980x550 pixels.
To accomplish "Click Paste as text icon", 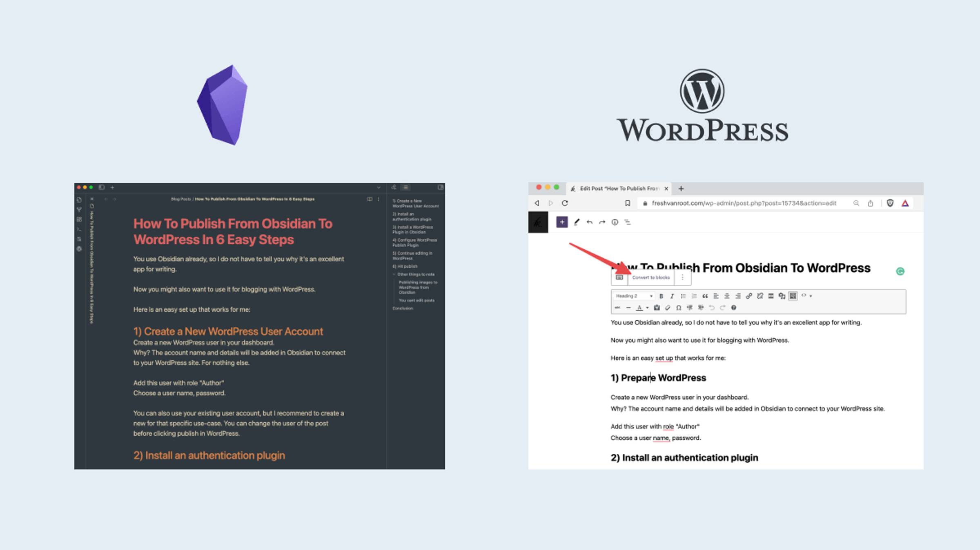I will (657, 308).
